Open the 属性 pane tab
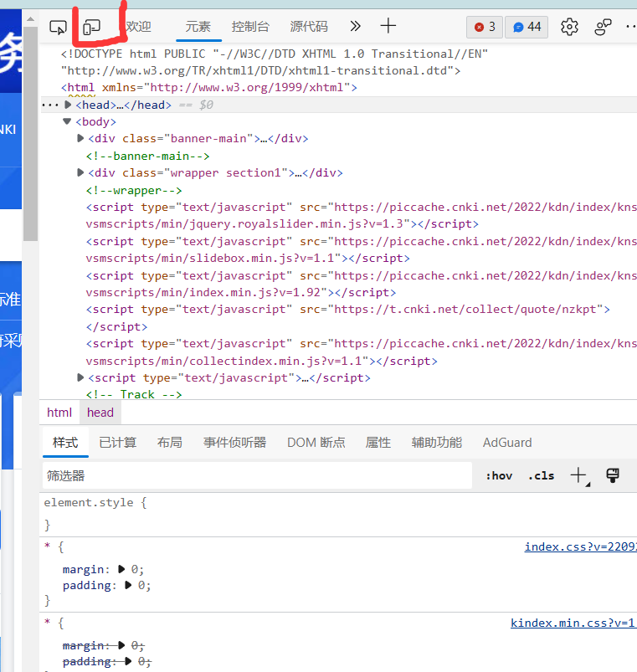 coord(378,443)
